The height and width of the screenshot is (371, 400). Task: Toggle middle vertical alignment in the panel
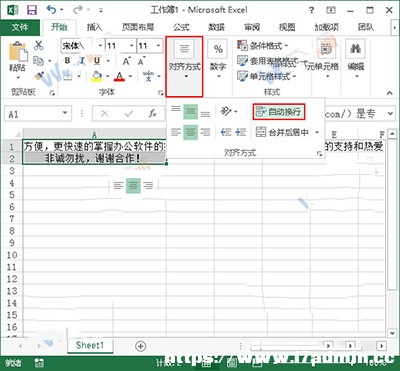(190, 112)
